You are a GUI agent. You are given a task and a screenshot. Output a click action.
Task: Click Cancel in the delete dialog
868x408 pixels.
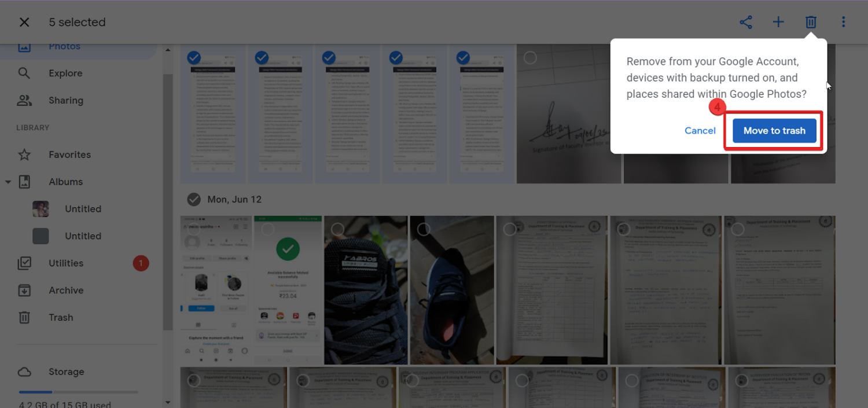pyautogui.click(x=700, y=131)
